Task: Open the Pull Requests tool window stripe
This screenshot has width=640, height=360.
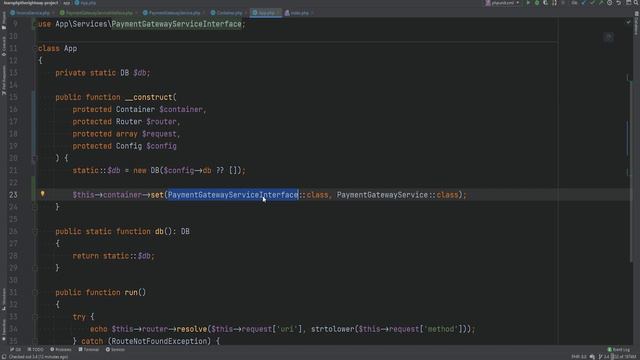Action: [x=4, y=81]
